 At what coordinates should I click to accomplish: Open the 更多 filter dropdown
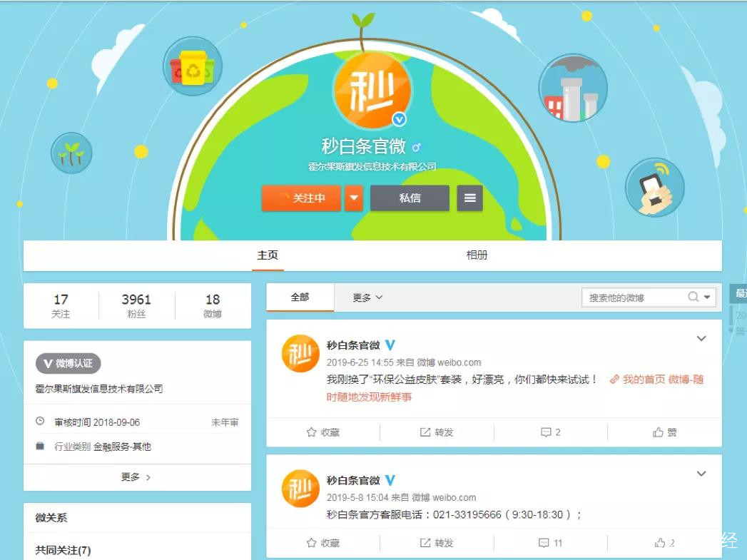tap(367, 297)
